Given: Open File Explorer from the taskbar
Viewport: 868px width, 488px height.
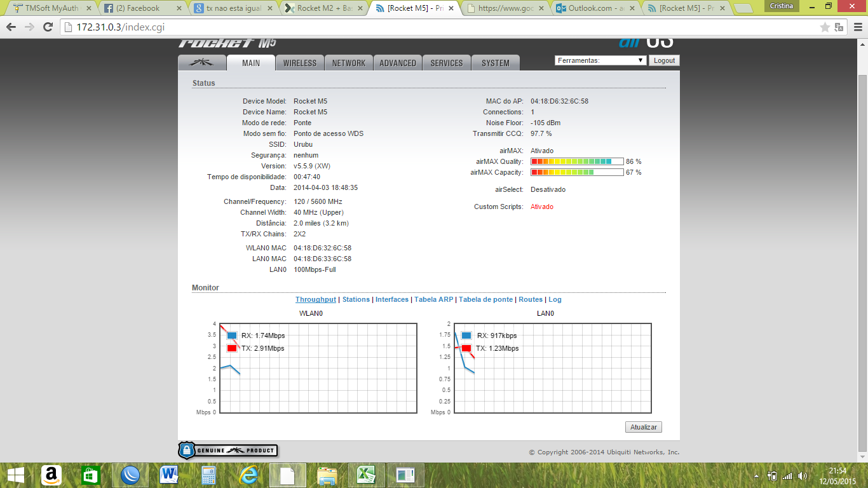Looking at the screenshot, I should click(327, 475).
